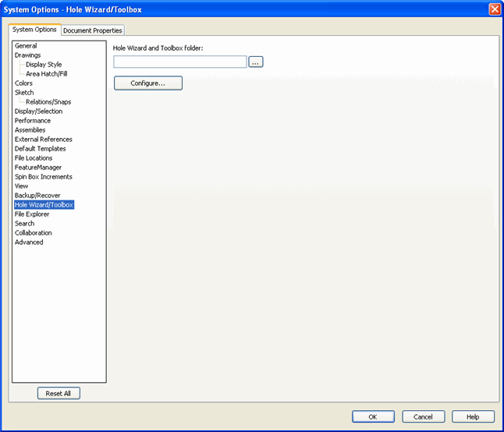Open Relations/Snaps under Sketch
Image resolution: width=504 pixels, height=432 pixels.
coord(48,101)
